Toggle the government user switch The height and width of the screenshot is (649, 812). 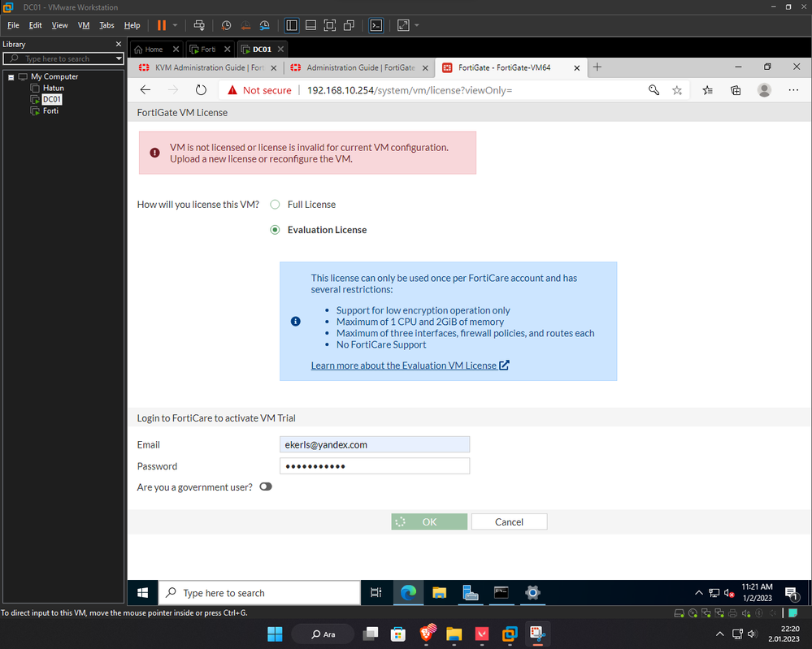pyautogui.click(x=266, y=487)
